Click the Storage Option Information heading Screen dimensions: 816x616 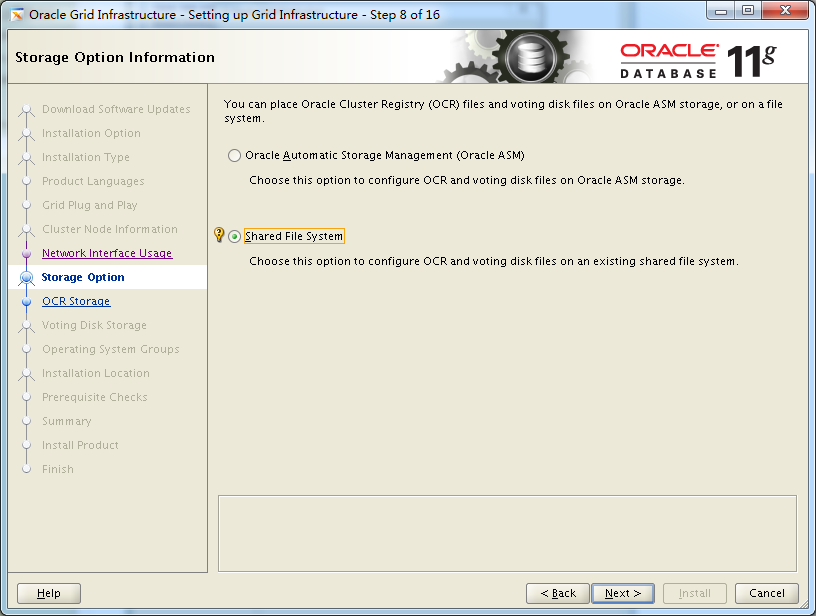pyautogui.click(x=115, y=57)
